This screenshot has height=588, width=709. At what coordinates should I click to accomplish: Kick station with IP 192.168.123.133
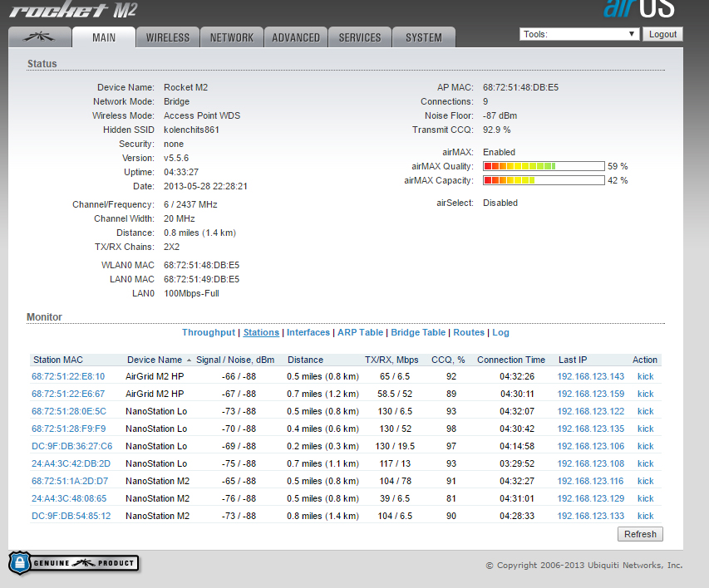click(645, 516)
